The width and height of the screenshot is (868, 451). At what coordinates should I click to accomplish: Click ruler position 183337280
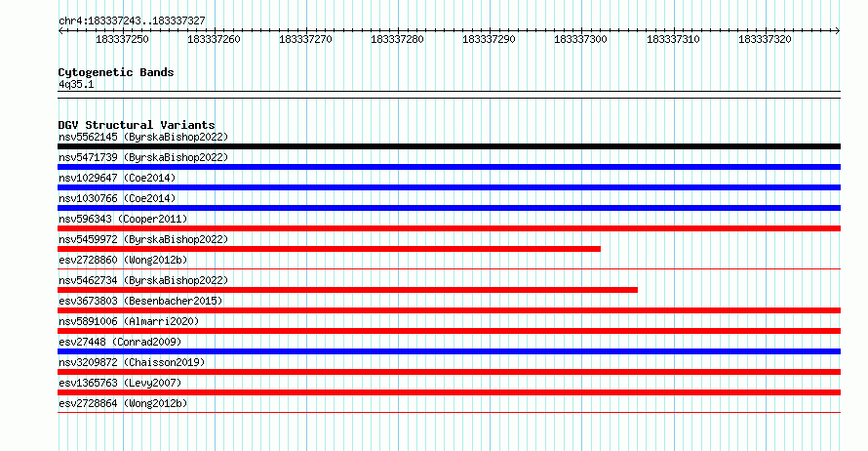coord(397,39)
